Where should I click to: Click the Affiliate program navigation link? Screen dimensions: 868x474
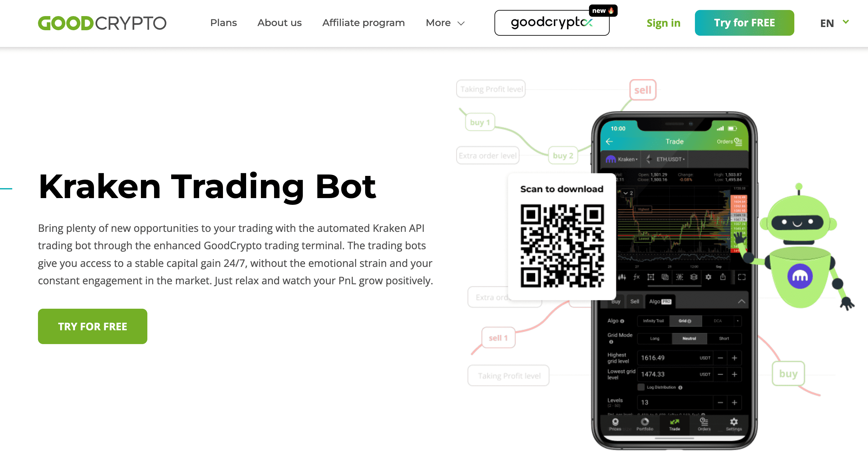(x=363, y=23)
